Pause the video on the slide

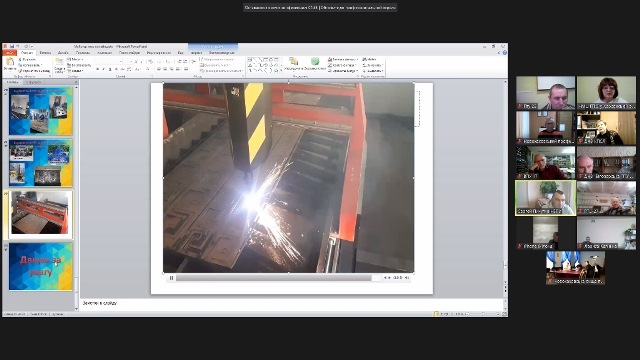pyautogui.click(x=171, y=278)
